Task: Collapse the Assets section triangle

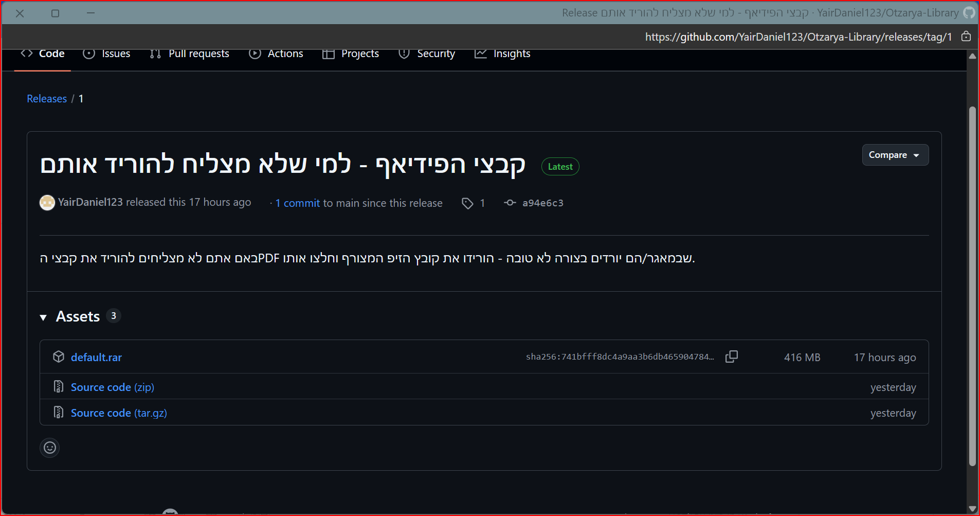Action: [x=43, y=317]
